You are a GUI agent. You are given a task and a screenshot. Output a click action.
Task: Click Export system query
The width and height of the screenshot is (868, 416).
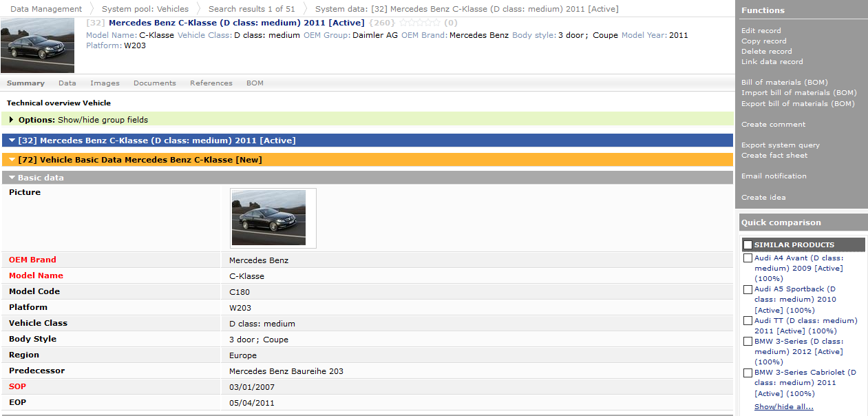(781, 145)
